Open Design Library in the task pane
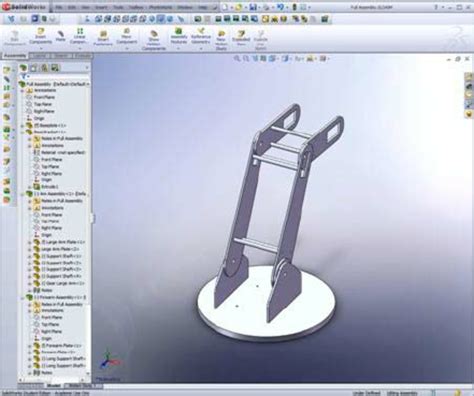 click(x=469, y=86)
